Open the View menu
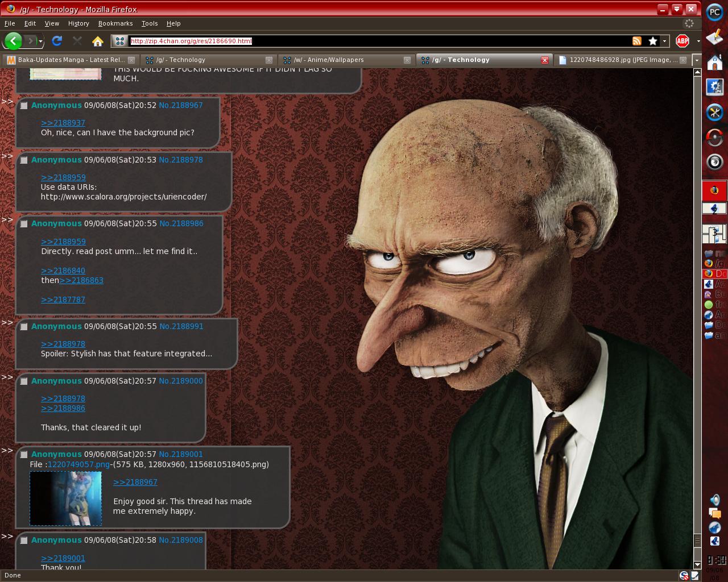The width and height of the screenshot is (728, 582). [x=52, y=23]
